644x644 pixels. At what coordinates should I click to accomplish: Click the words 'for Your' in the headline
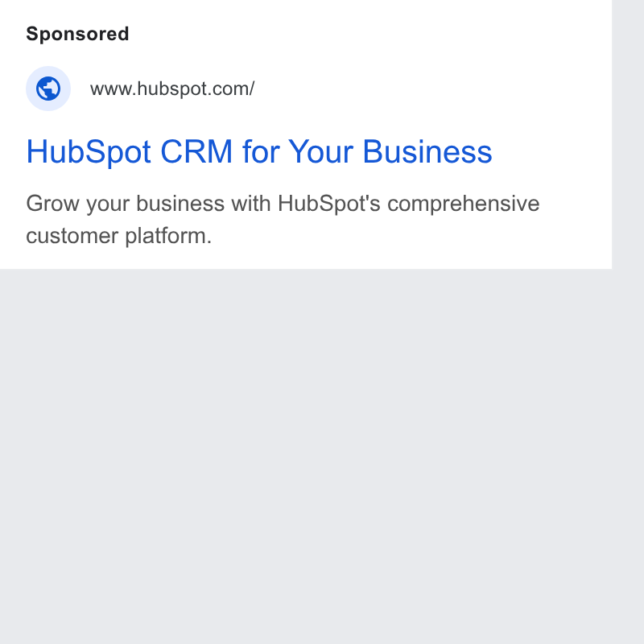(298, 151)
